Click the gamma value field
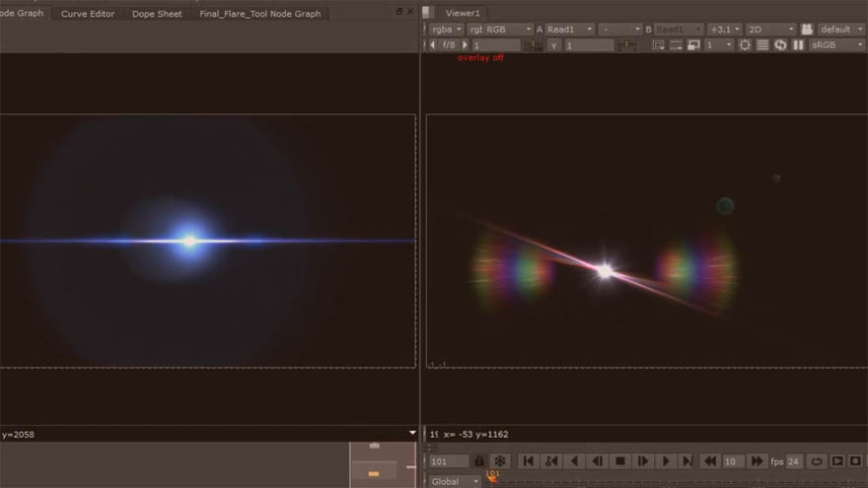The width and height of the screenshot is (868, 488). pyautogui.click(x=589, y=45)
